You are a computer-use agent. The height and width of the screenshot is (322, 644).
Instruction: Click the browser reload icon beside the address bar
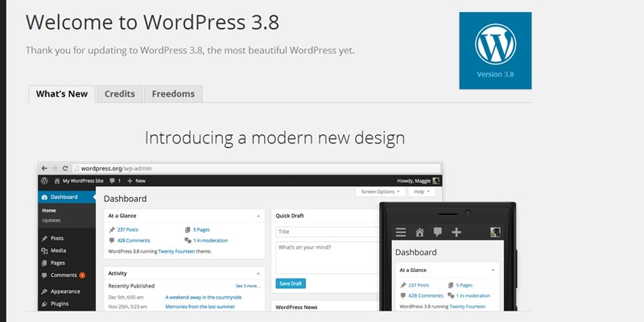(x=64, y=168)
